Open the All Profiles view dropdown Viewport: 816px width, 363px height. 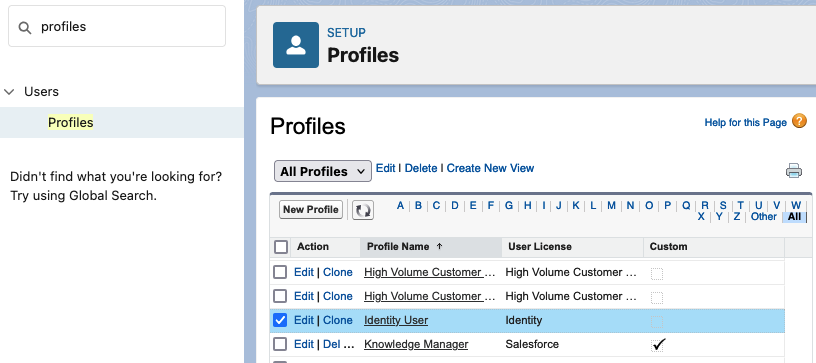tap(323, 171)
